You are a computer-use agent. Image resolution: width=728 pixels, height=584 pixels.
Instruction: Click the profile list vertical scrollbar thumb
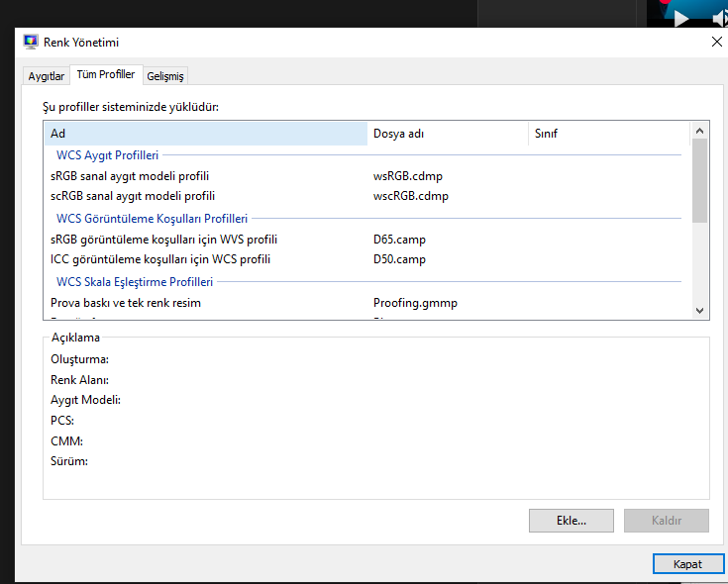[x=700, y=180]
